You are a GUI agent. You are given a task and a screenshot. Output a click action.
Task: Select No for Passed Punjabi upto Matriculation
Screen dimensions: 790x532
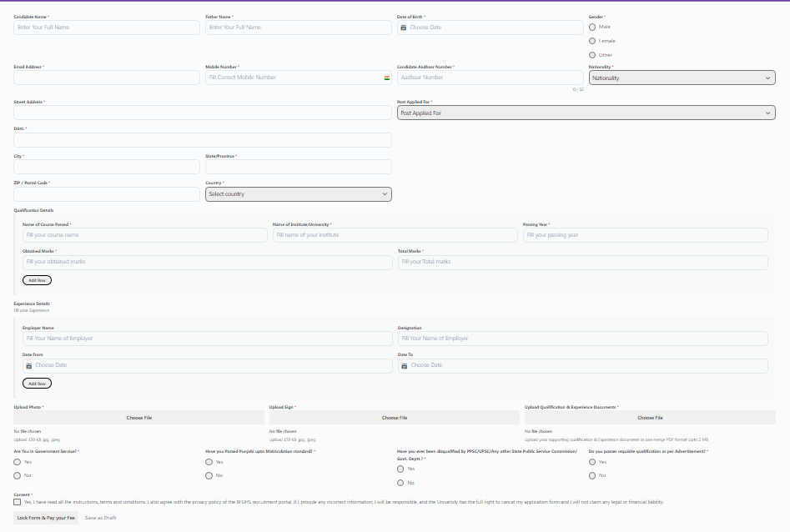pyautogui.click(x=209, y=475)
